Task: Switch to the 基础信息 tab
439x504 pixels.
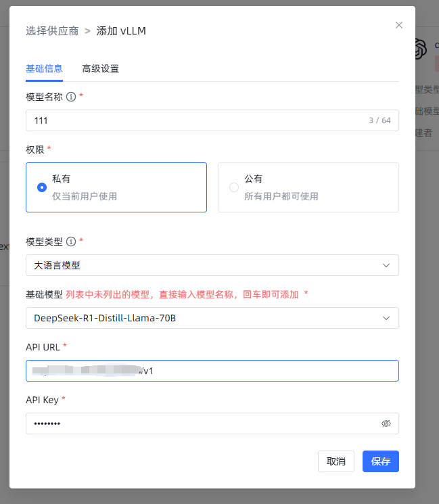Action: tap(44, 68)
